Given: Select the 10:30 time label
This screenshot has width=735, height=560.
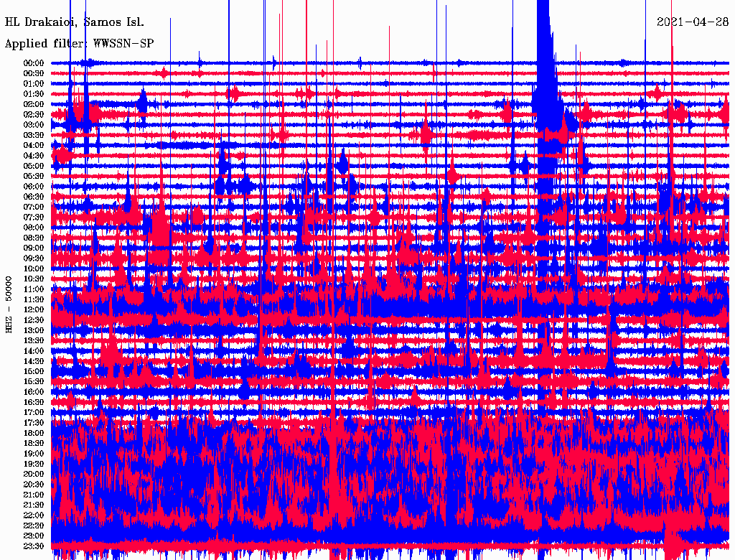Looking at the screenshot, I should pyautogui.click(x=34, y=279).
